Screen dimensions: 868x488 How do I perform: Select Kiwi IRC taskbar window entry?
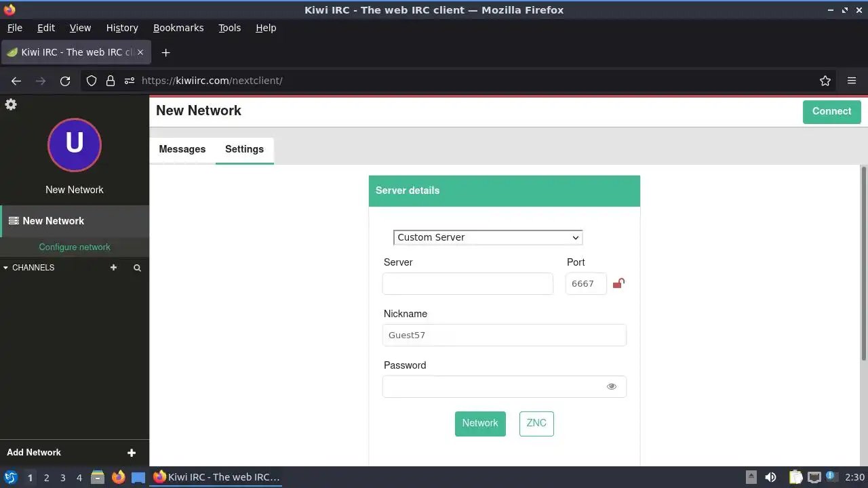(216, 477)
